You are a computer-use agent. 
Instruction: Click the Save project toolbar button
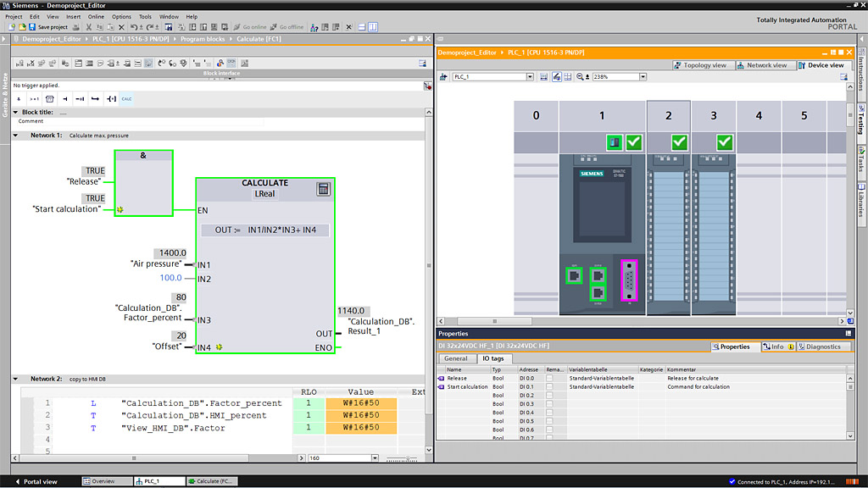47,27
